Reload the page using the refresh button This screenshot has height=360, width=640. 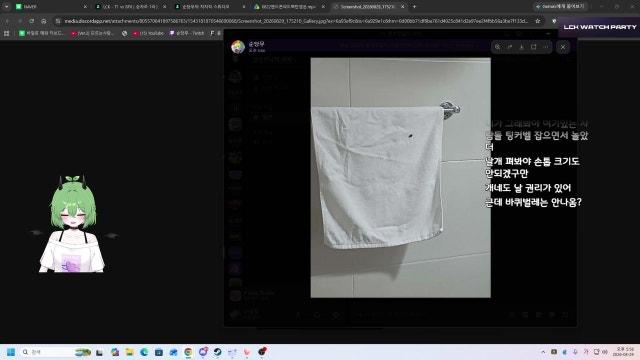pyautogui.click(x=31, y=21)
